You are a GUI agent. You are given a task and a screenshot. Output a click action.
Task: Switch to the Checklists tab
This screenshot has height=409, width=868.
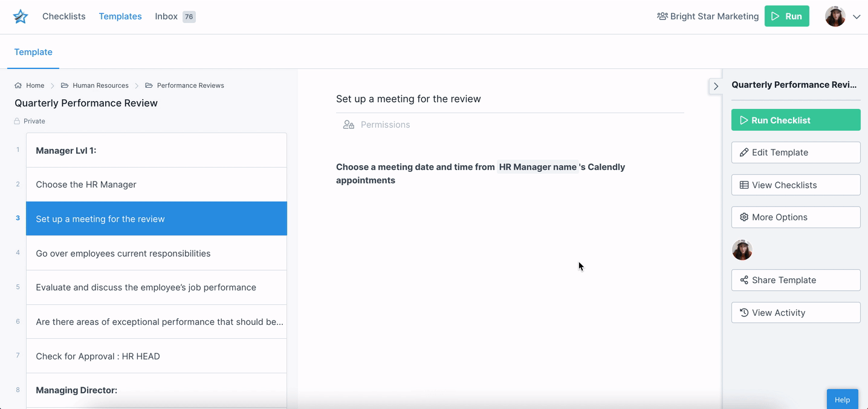(63, 16)
